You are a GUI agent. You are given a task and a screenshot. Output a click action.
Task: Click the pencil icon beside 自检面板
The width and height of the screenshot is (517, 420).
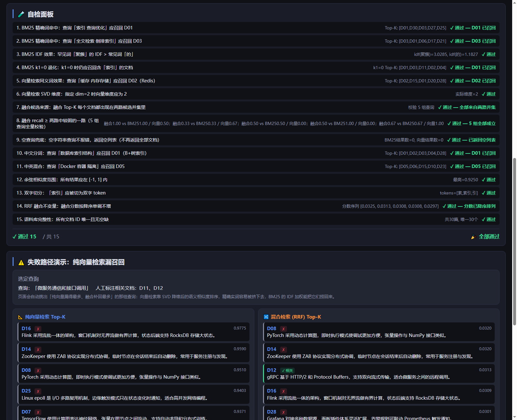[x=21, y=14]
